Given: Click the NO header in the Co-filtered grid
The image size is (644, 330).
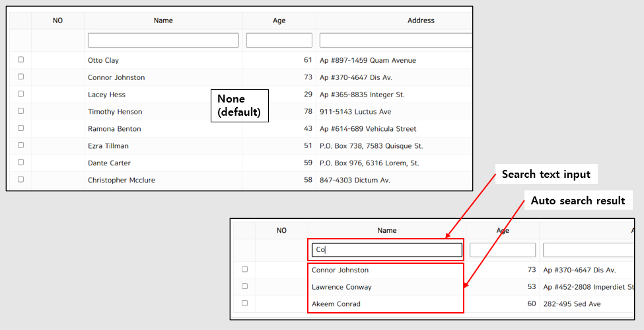Looking at the screenshot, I should click(x=281, y=231).
